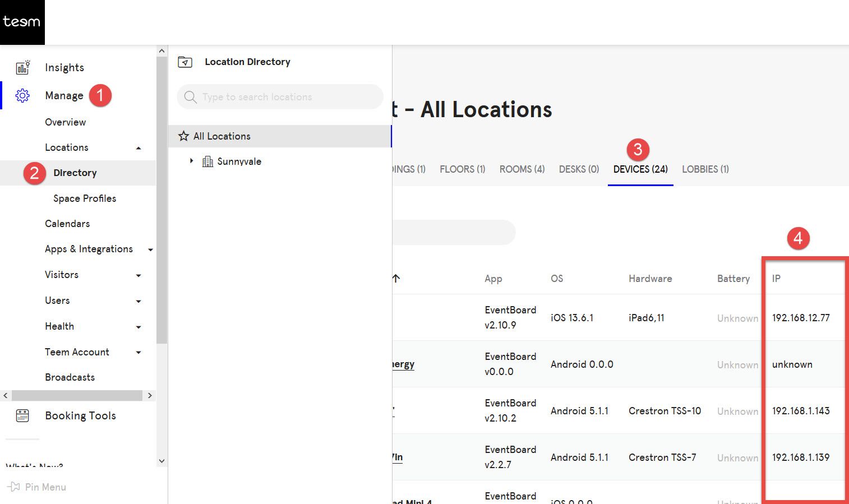This screenshot has width=849, height=504.
Task: Go to Calendars in the Manage menu
Action: click(67, 224)
